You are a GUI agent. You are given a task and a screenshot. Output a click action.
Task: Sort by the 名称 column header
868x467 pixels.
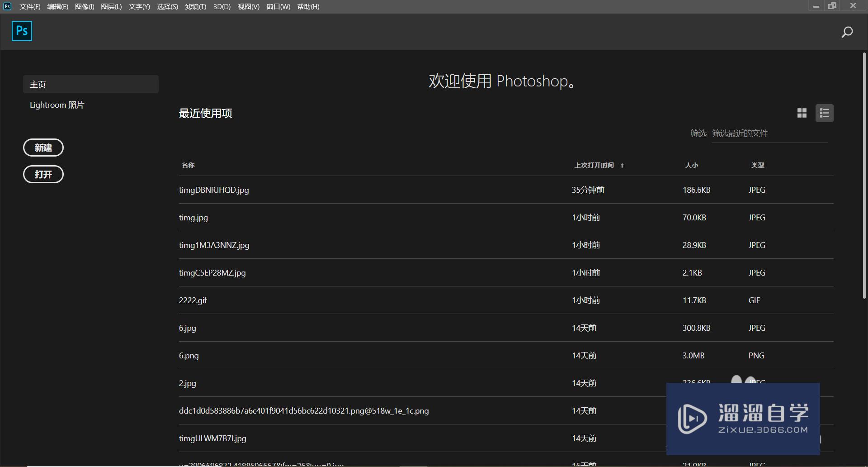188,165
